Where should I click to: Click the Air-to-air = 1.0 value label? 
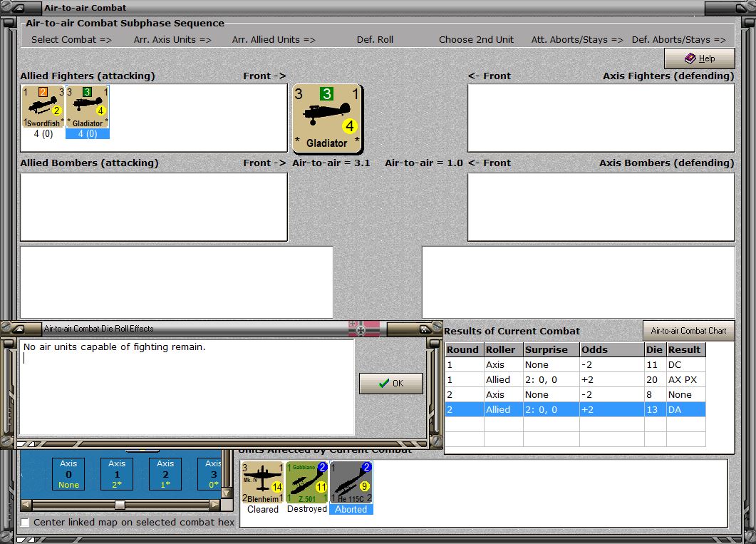click(x=424, y=163)
